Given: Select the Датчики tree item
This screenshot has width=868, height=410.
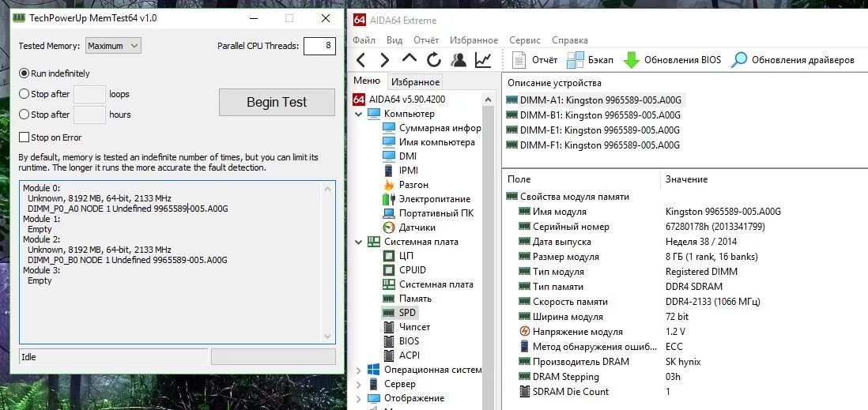Looking at the screenshot, I should tap(409, 228).
